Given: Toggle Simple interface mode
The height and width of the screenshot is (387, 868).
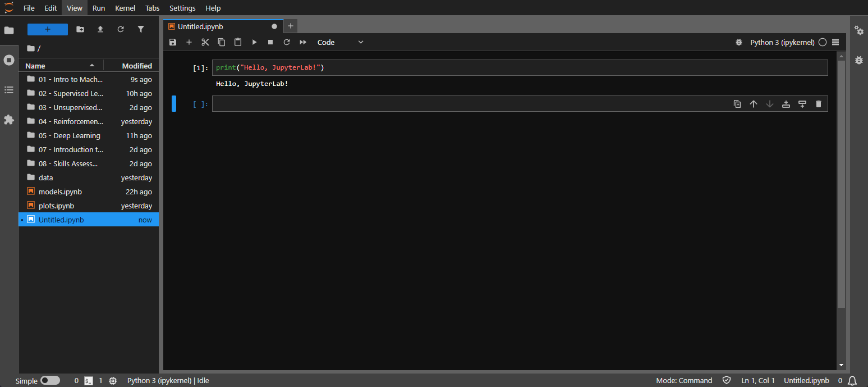Looking at the screenshot, I should [50, 380].
